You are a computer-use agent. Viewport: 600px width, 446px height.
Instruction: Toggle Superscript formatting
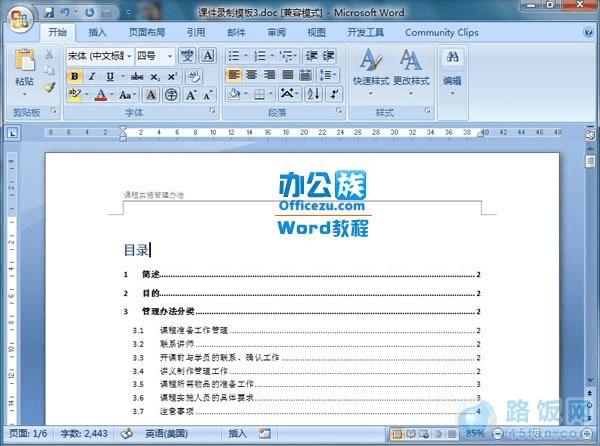[172, 77]
